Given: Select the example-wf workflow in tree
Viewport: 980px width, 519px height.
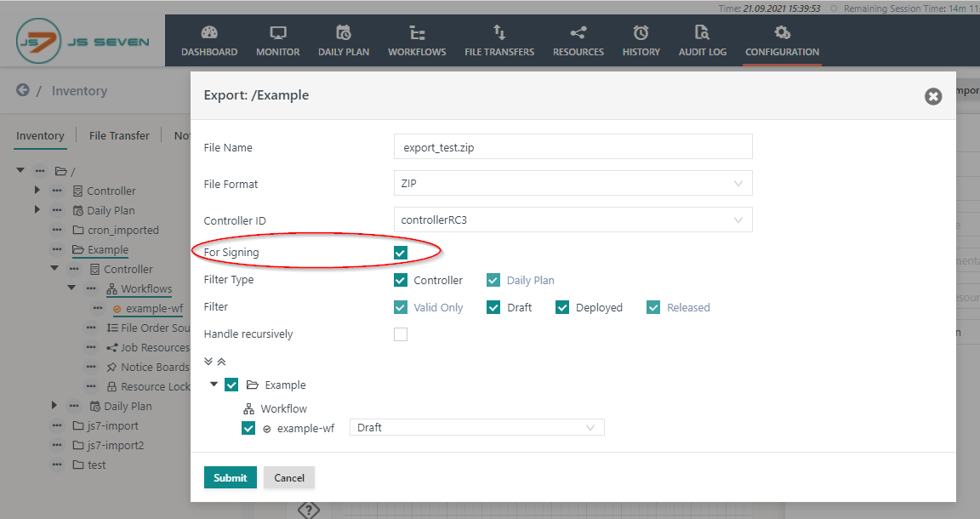Looking at the screenshot, I should click(154, 308).
